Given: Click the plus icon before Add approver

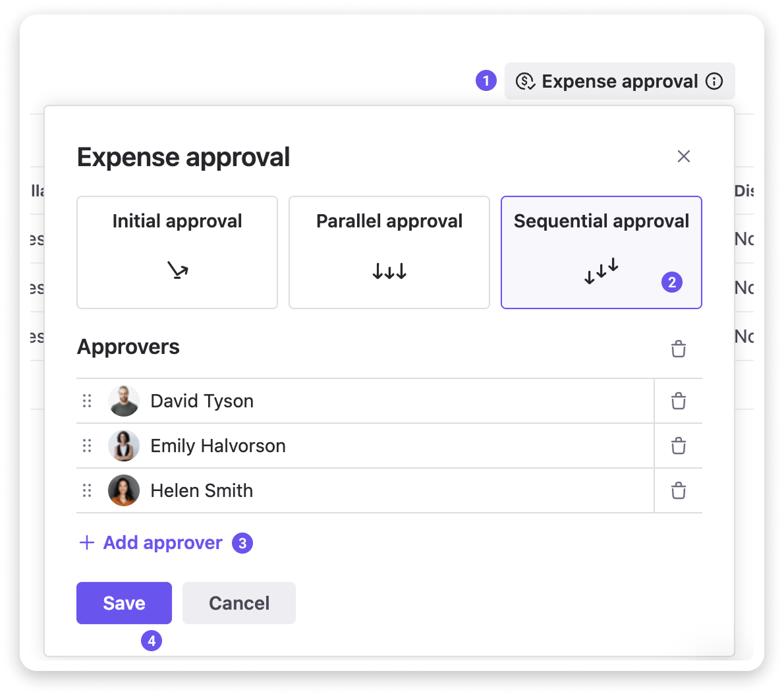Looking at the screenshot, I should click(x=86, y=542).
